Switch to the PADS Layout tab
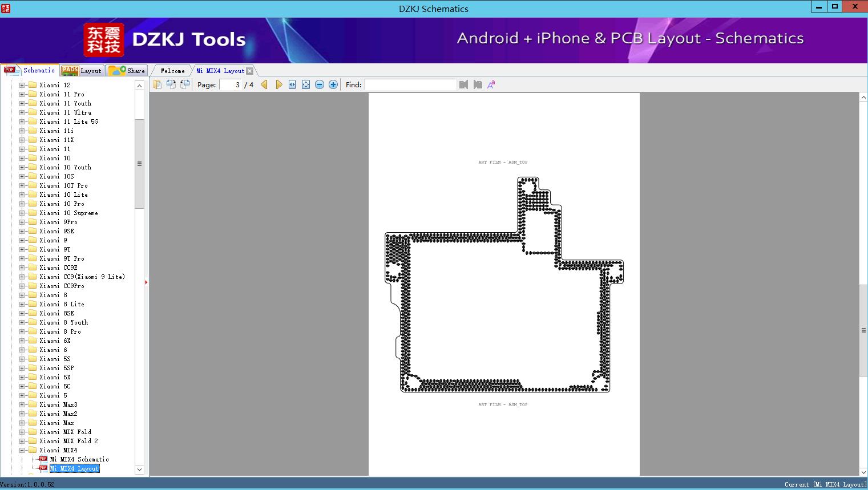 click(x=82, y=71)
